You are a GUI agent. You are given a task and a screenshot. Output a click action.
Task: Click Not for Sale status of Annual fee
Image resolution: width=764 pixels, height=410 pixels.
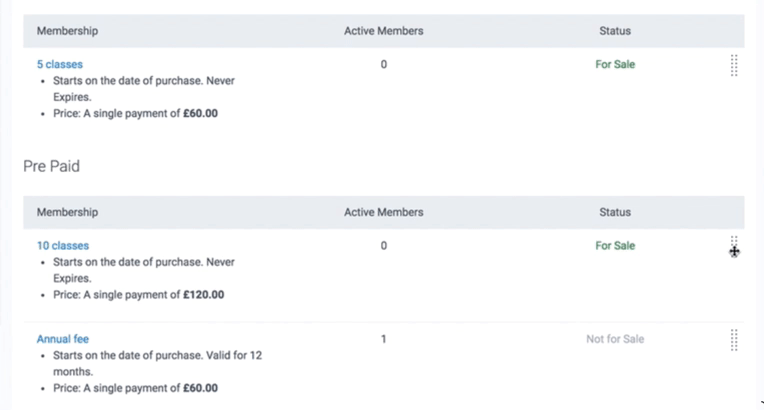[x=615, y=339]
